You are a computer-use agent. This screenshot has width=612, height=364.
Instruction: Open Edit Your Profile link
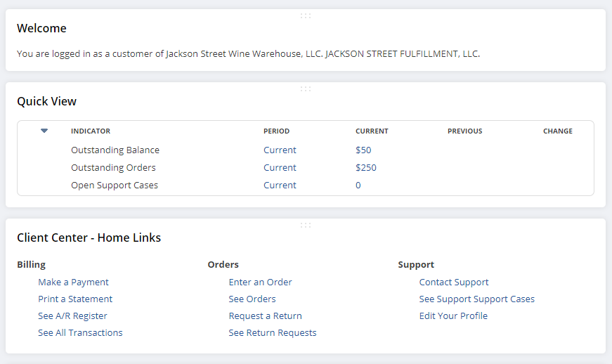[x=453, y=316]
